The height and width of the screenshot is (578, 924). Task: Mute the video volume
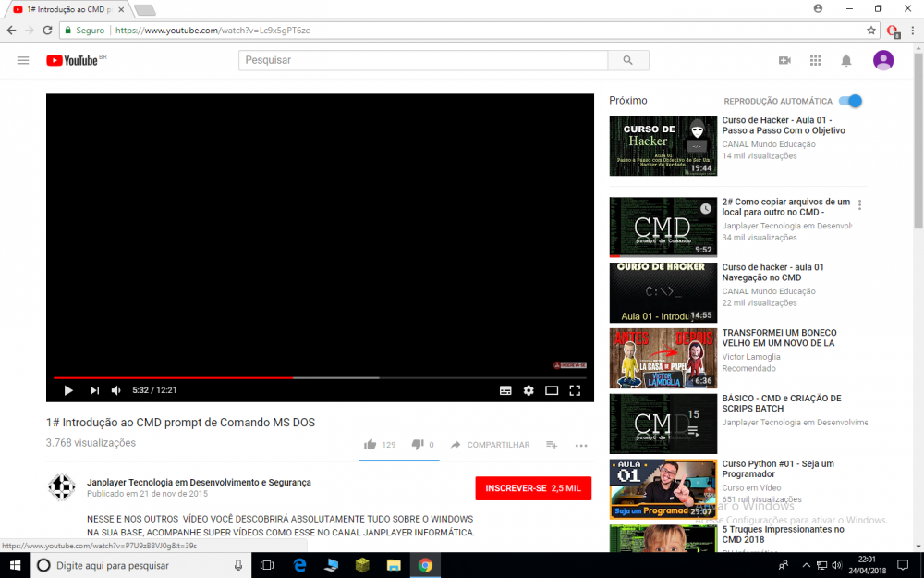116,390
